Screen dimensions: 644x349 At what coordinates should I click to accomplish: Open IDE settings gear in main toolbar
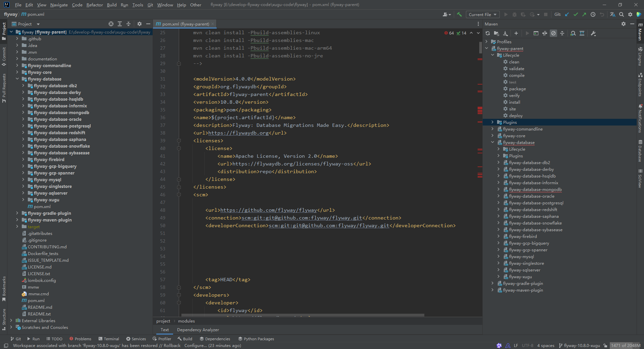click(x=630, y=14)
